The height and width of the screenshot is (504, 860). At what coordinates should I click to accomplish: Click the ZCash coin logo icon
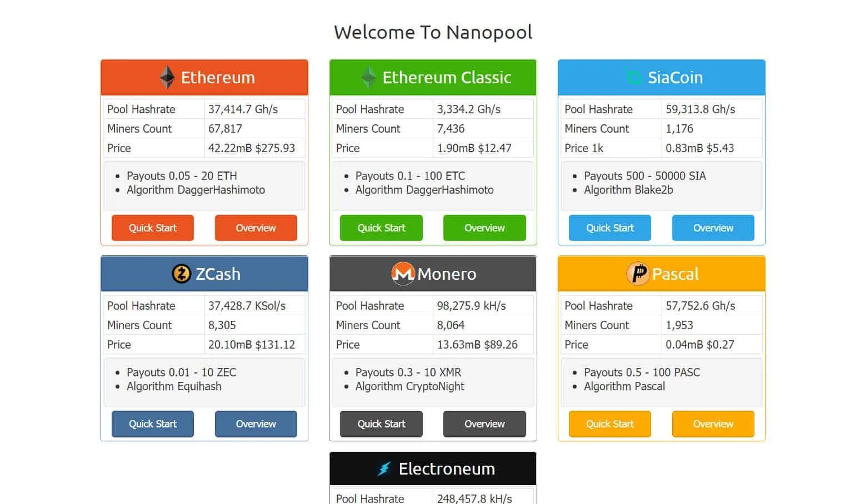(x=181, y=274)
